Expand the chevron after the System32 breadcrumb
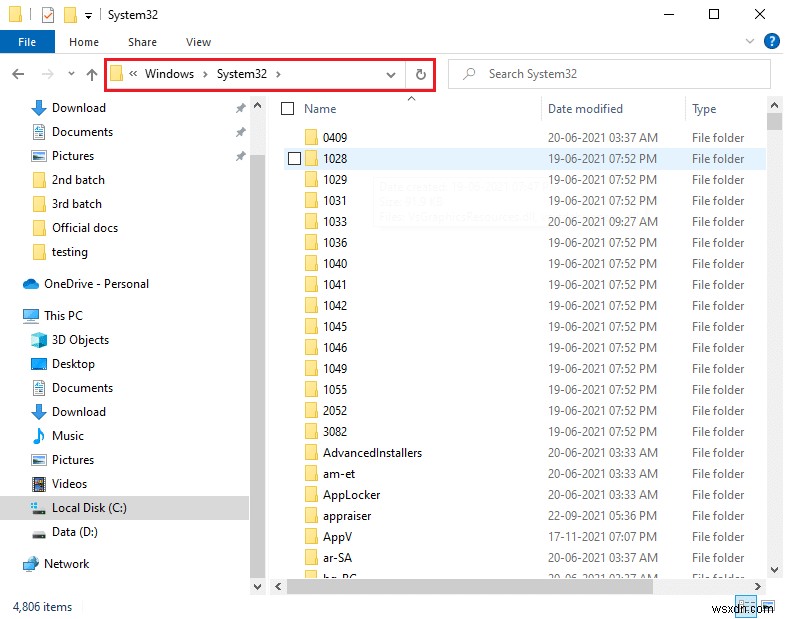785x619 pixels. point(278,74)
